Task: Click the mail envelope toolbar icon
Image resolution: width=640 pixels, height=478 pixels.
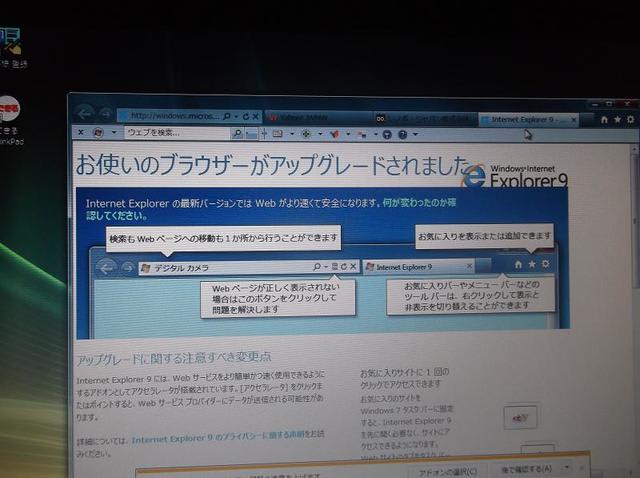Action: tap(278, 133)
